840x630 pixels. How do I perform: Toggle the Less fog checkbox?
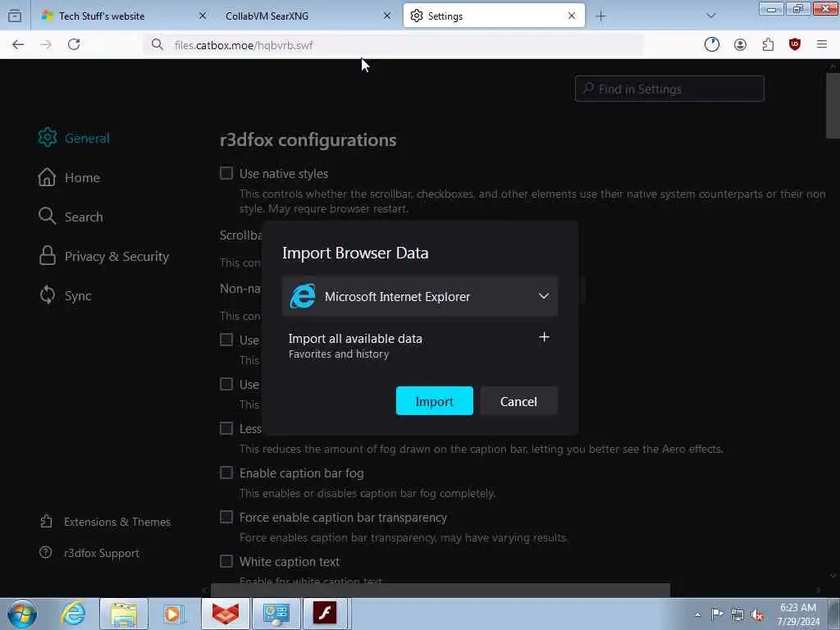[x=226, y=428]
